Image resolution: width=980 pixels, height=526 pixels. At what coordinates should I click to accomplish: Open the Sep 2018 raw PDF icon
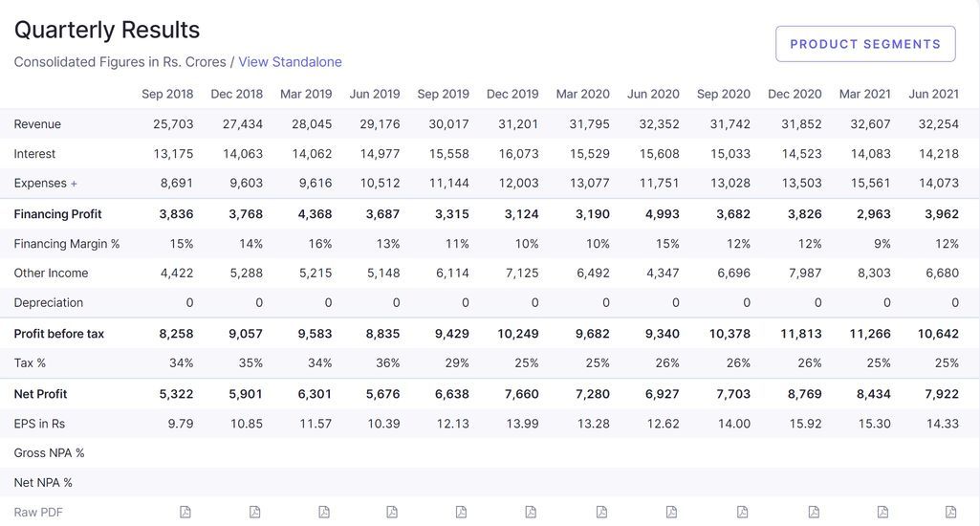point(185,513)
